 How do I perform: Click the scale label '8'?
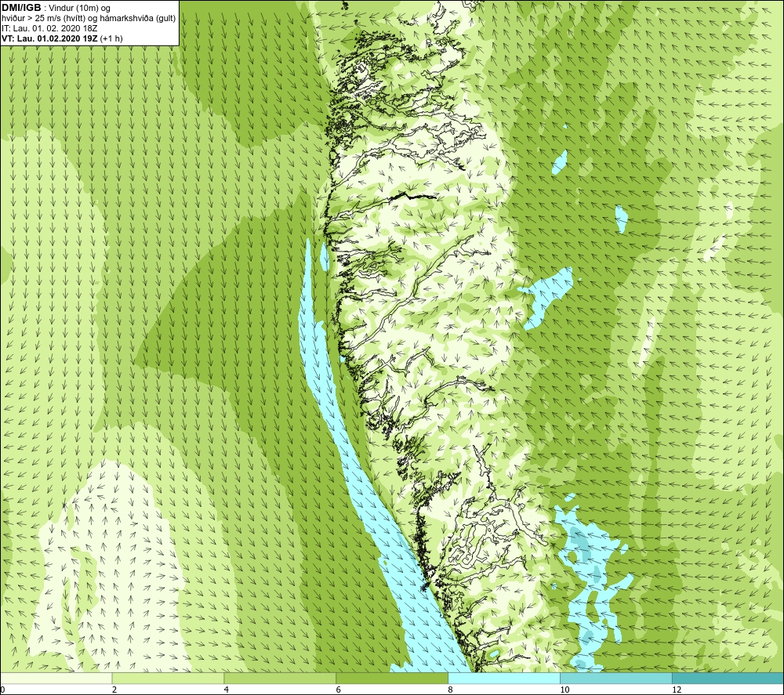click(x=451, y=690)
